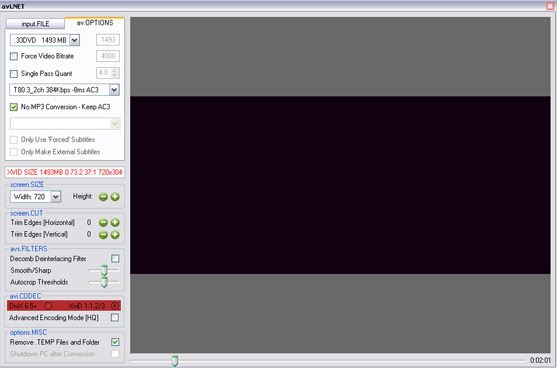Toggle Advanced Encoding Mode [HQ] checkbox
The height and width of the screenshot is (368, 557).
pyautogui.click(x=115, y=318)
